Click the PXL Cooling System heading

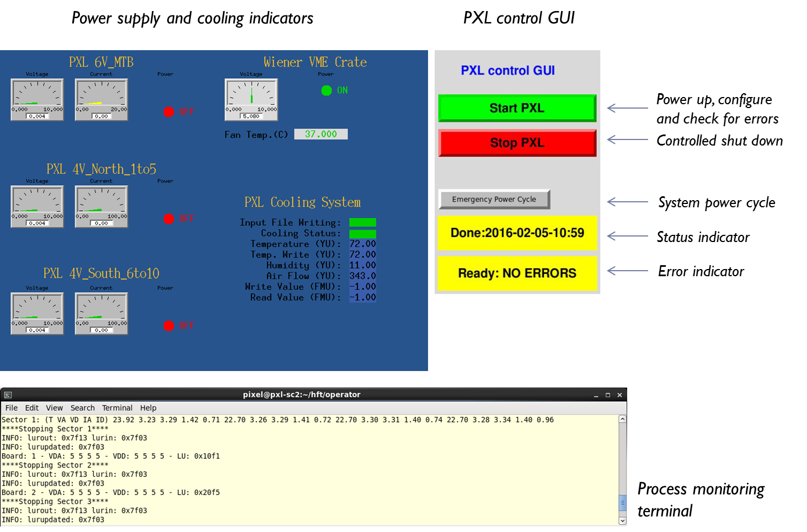[303, 202]
